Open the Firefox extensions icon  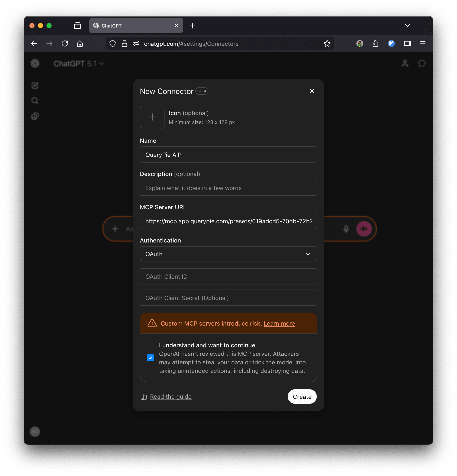coord(375,44)
